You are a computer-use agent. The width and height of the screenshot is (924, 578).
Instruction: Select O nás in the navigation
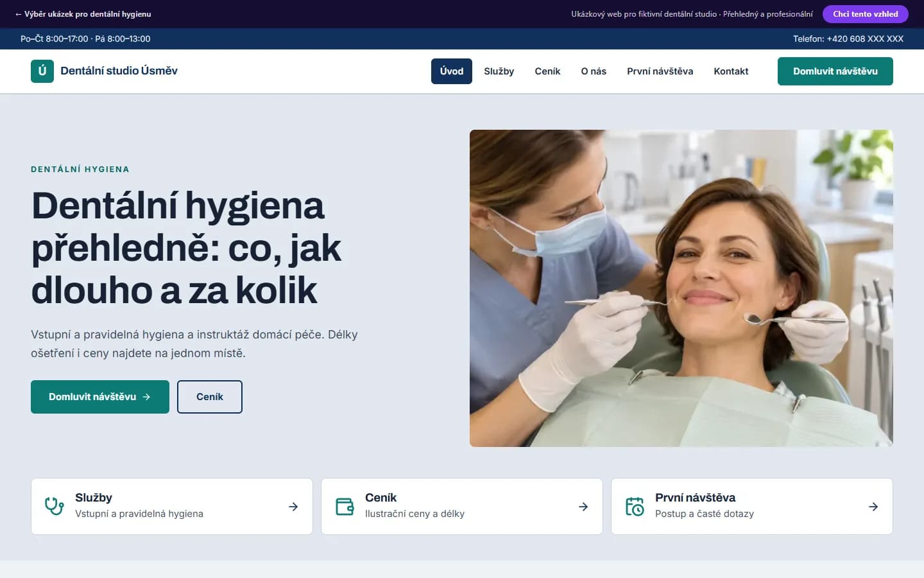click(x=594, y=71)
